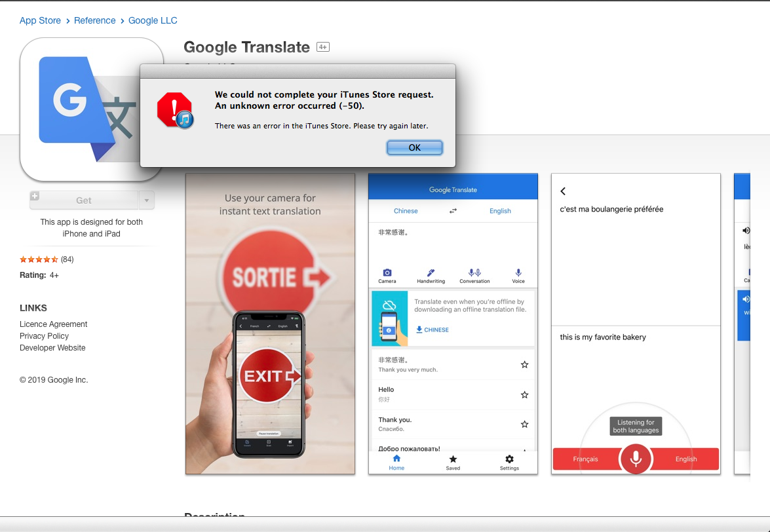Click text 'c'est ma boulangerie préférée'

click(x=611, y=209)
